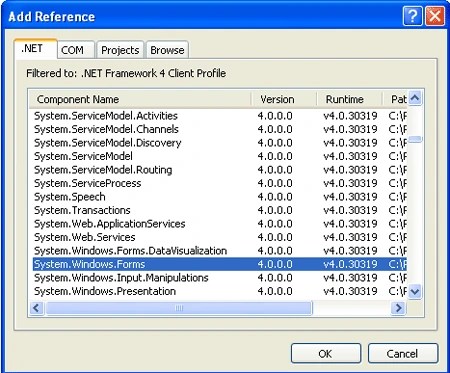450x373 pixels.
Task: Switch to the .NET tab
Action: pos(36,49)
